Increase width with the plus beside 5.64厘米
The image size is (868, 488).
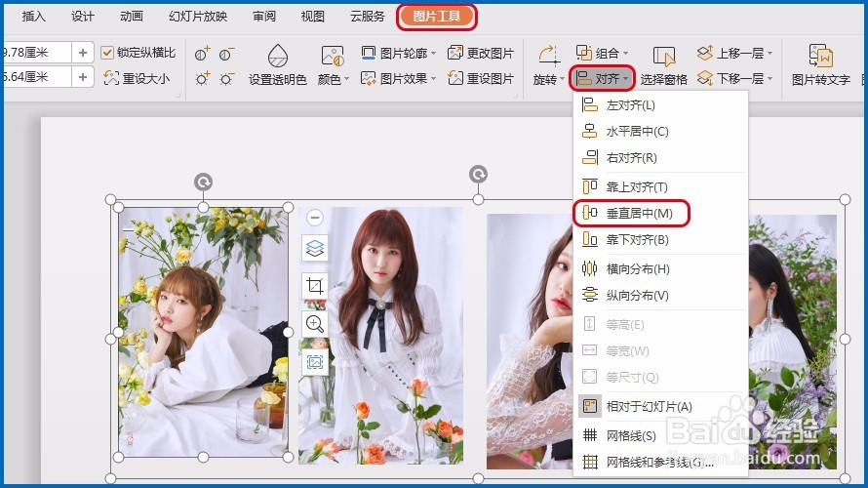click(83, 77)
